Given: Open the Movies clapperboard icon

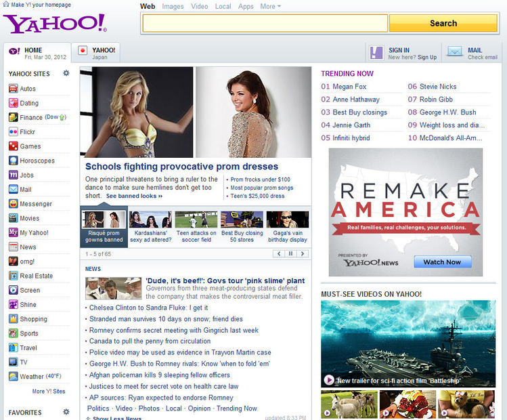Looking at the screenshot, I should coord(14,218).
